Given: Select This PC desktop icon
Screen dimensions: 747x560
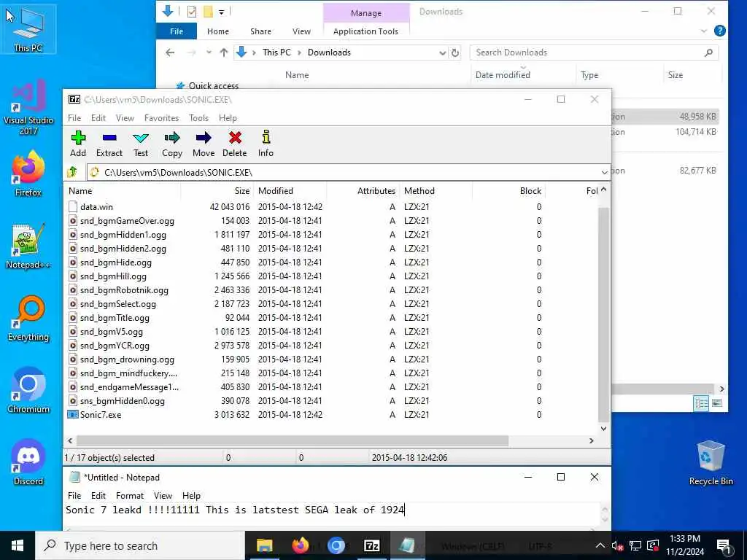Looking at the screenshot, I should tap(28, 28).
